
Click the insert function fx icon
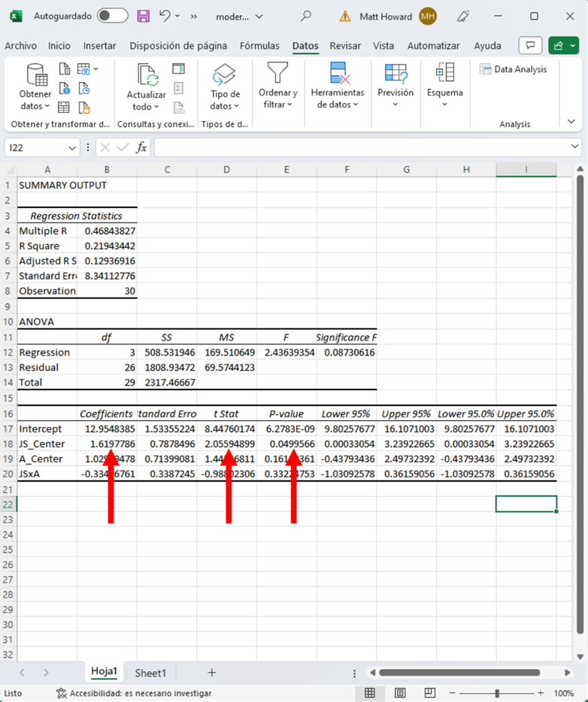point(141,148)
